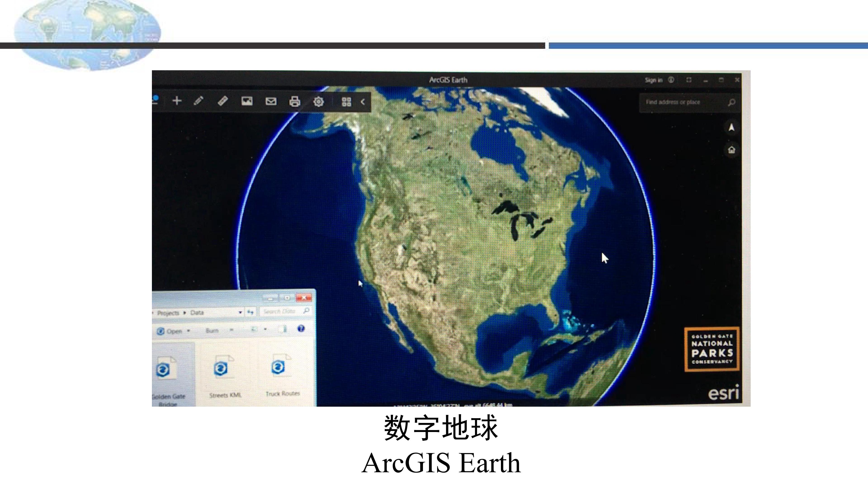868x488 pixels.
Task: Maximize the Explorer window
Action: pyautogui.click(x=287, y=298)
